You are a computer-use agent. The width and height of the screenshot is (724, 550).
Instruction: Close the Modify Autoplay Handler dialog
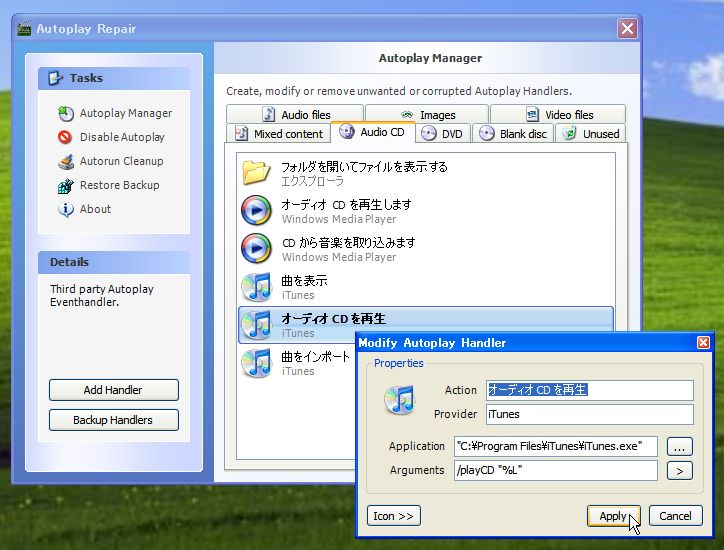tap(703, 343)
